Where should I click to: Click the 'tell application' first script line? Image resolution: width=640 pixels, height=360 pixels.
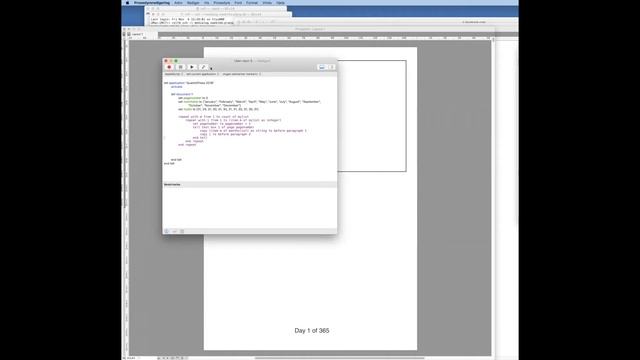[189, 83]
